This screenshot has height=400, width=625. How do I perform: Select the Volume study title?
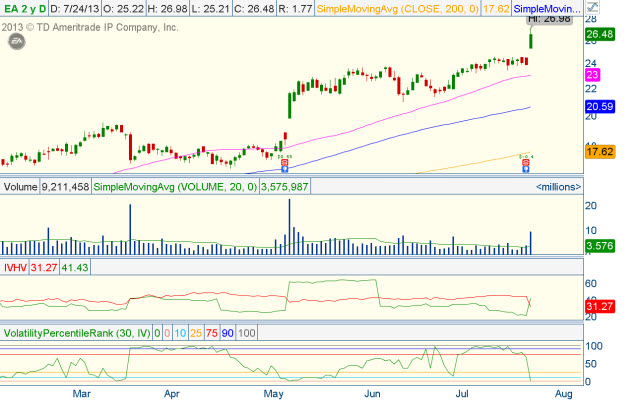[x=19, y=186]
